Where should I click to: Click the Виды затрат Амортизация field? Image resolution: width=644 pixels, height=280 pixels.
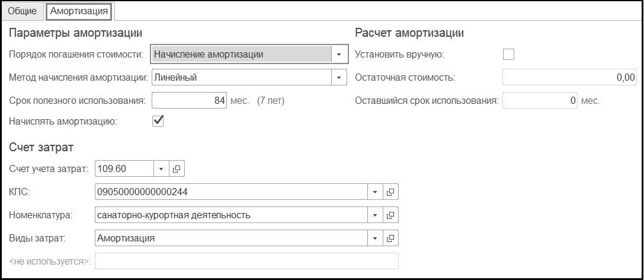pyautogui.click(x=230, y=238)
